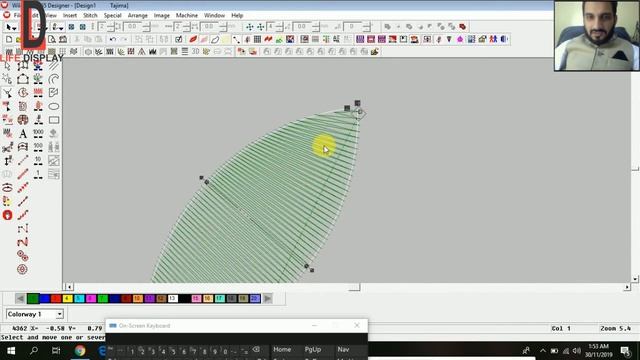
Task: Open the Arrange menu
Action: coord(138,16)
